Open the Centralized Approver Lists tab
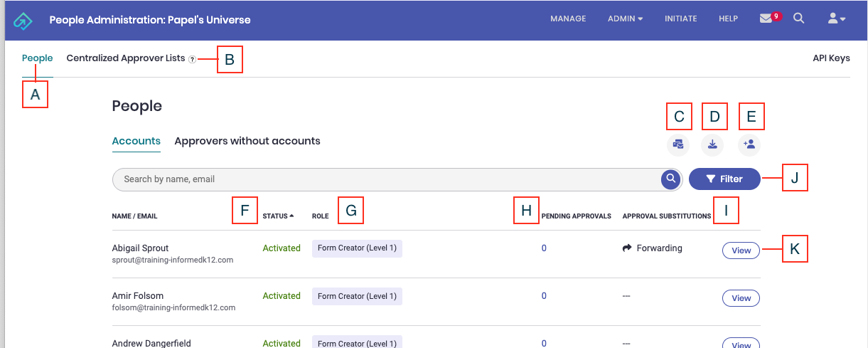This screenshot has height=348, width=868. pos(126,58)
